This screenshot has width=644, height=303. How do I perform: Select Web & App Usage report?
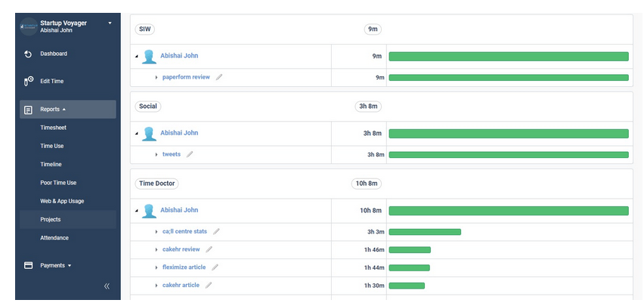[x=62, y=201]
